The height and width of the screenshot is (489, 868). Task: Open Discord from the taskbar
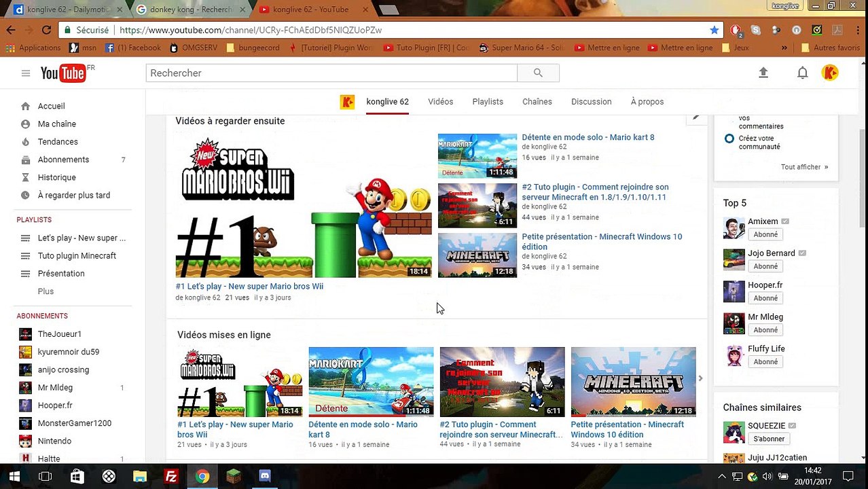coord(265,476)
